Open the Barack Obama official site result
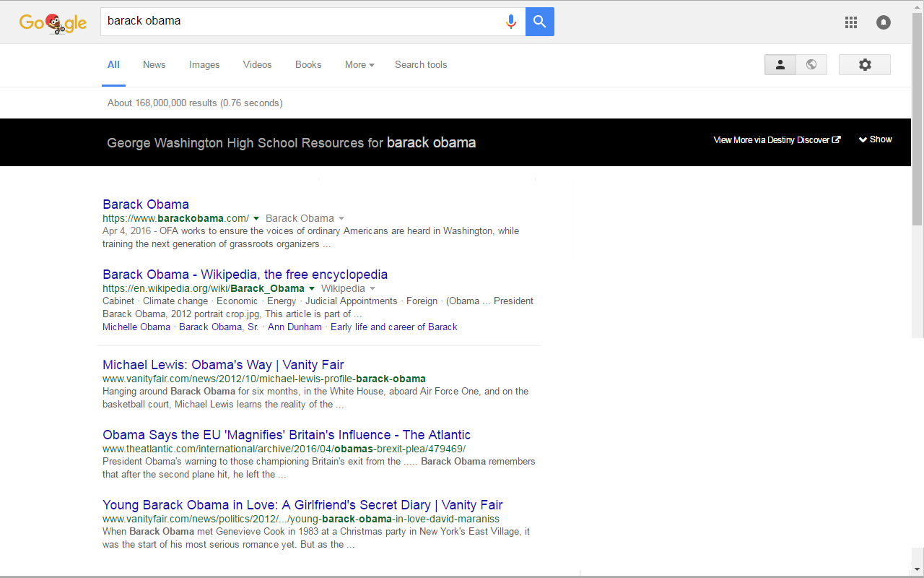 146,204
